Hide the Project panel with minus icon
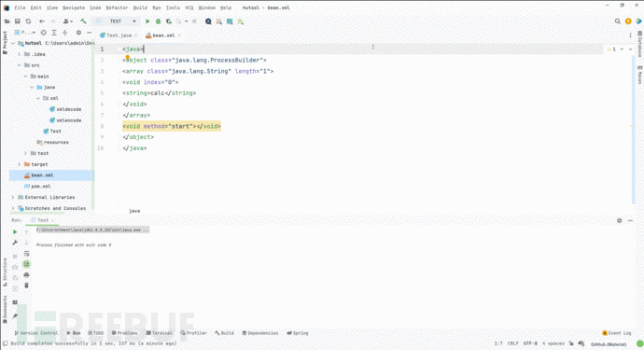 click(x=89, y=33)
